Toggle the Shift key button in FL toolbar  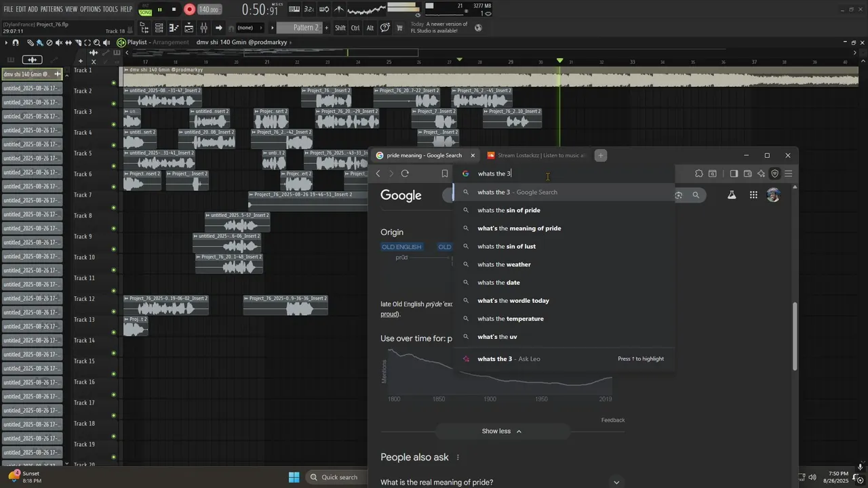pyautogui.click(x=340, y=28)
